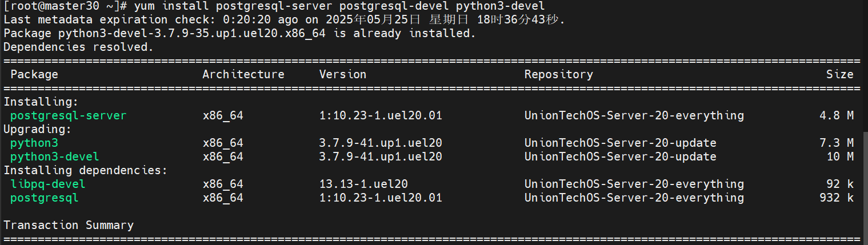868x245 pixels.
Task: Click the 932 k size value
Action: (836, 198)
